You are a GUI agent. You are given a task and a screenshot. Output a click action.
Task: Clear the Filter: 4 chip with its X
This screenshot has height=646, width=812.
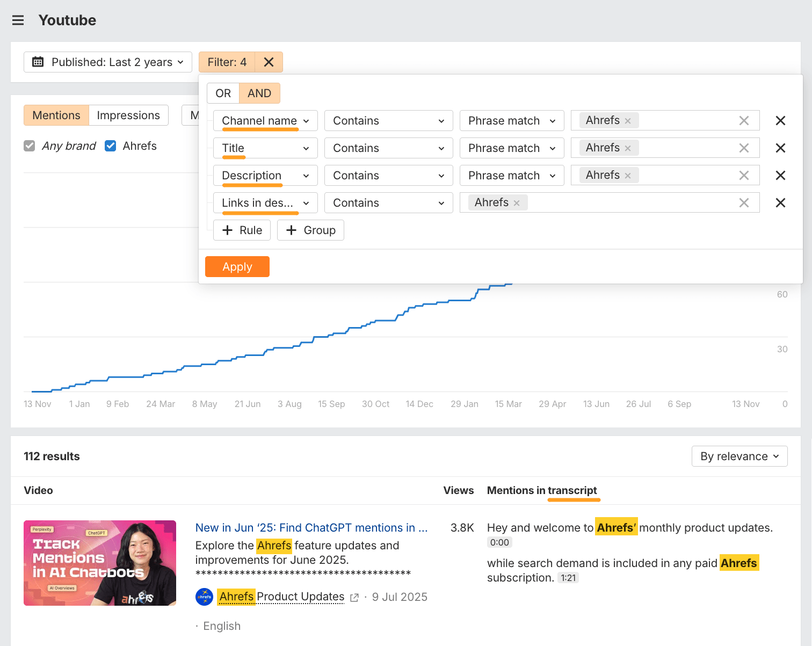268,62
